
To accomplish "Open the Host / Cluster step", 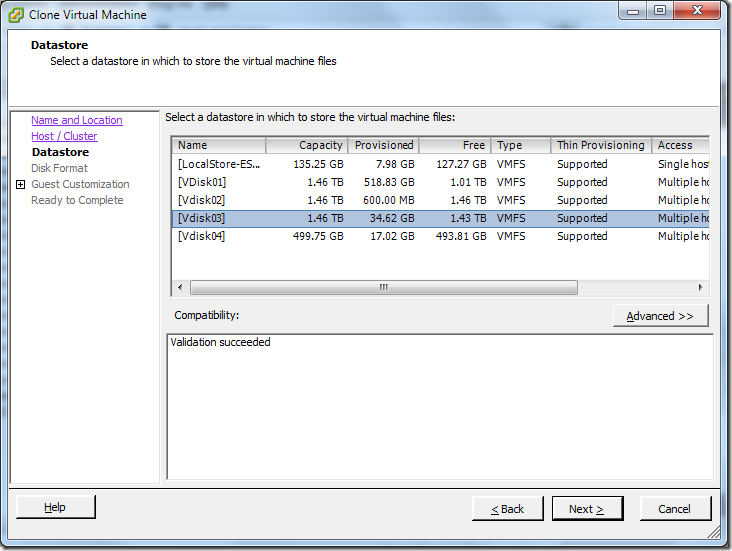I will (x=64, y=136).
